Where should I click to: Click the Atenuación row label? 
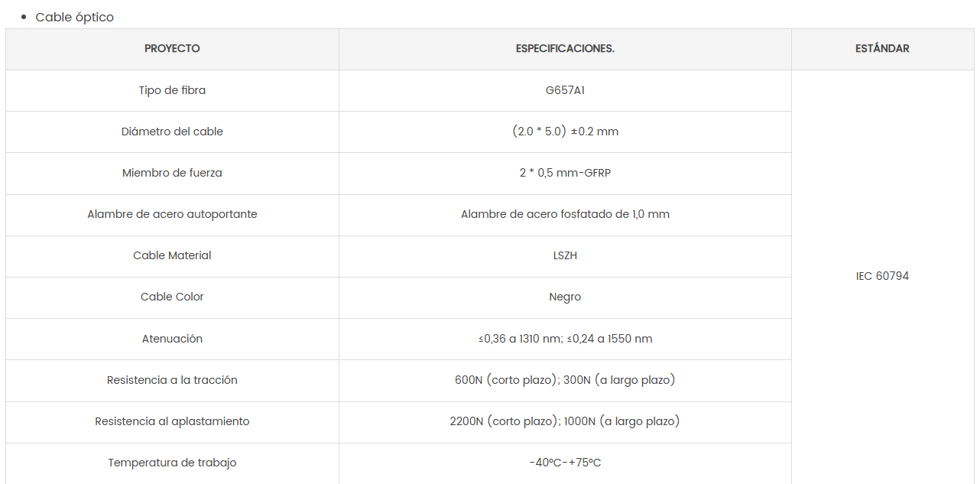[172, 339]
